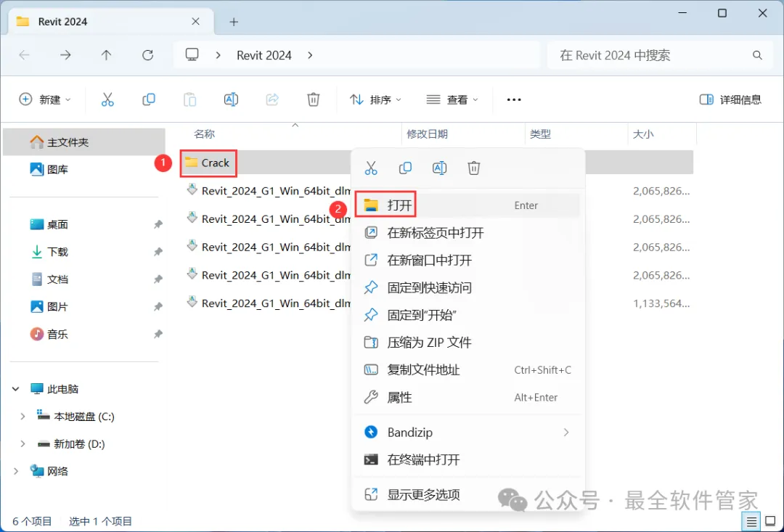Choose 在新标签页中打开
This screenshot has height=532, width=784.
[468, 232]
